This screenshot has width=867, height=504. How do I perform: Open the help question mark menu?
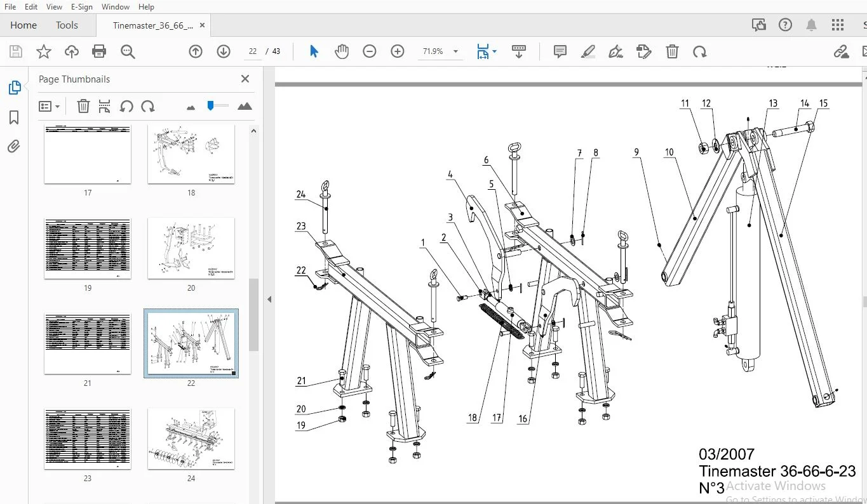[785, 25]
